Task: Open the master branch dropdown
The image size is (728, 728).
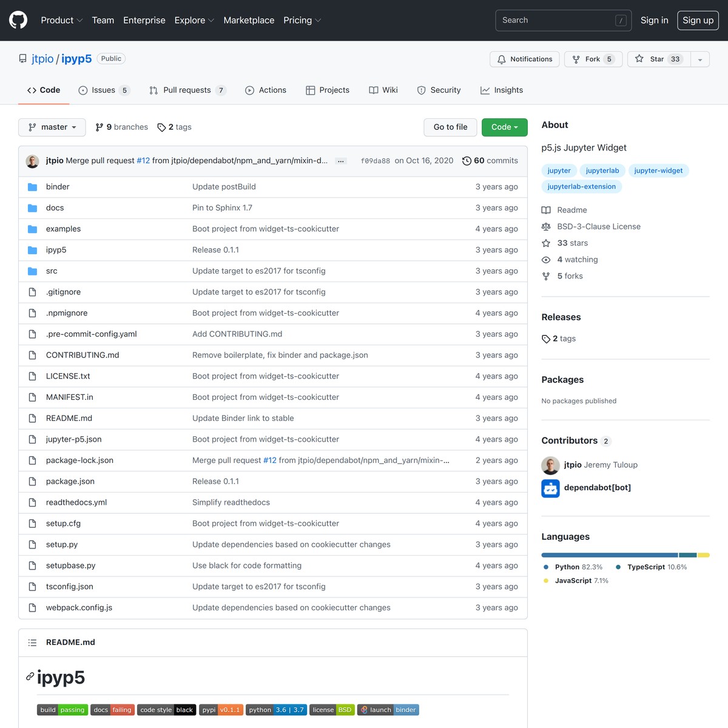Action: [52, 127]
